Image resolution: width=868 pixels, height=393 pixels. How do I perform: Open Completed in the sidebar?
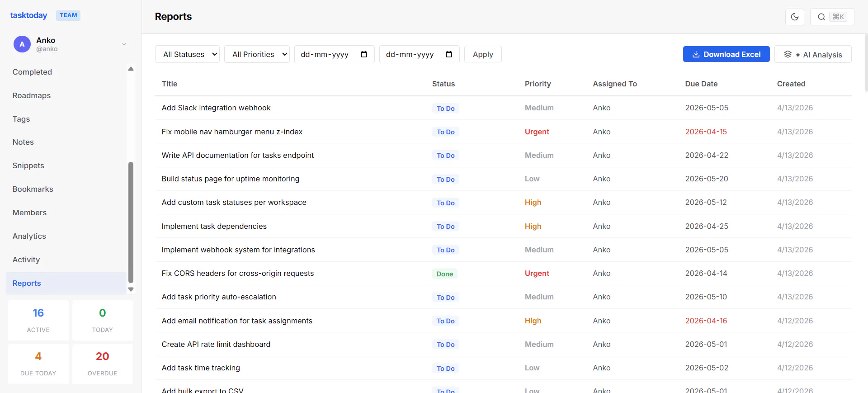(66, 72)
